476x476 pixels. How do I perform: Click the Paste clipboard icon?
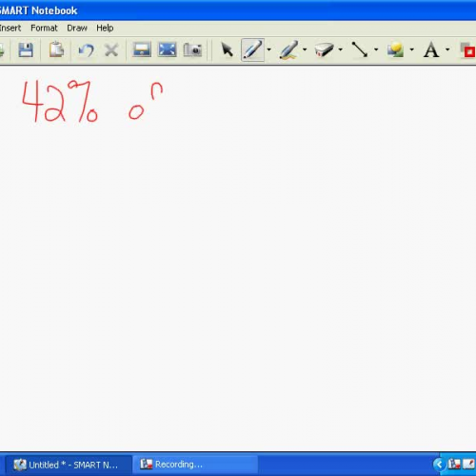(x=56, y=50)
